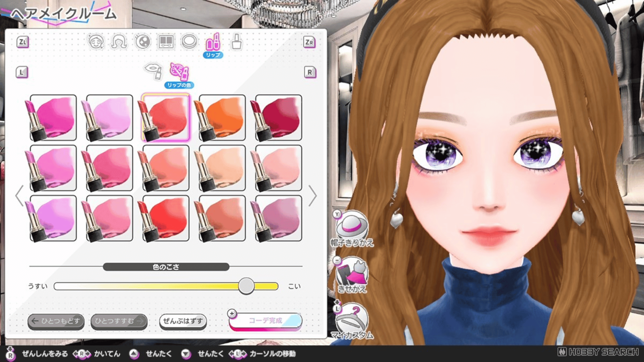Open the マイカスタム hanger icon
This screenshot has height=362, width=644.
click(x=352, y=319)
